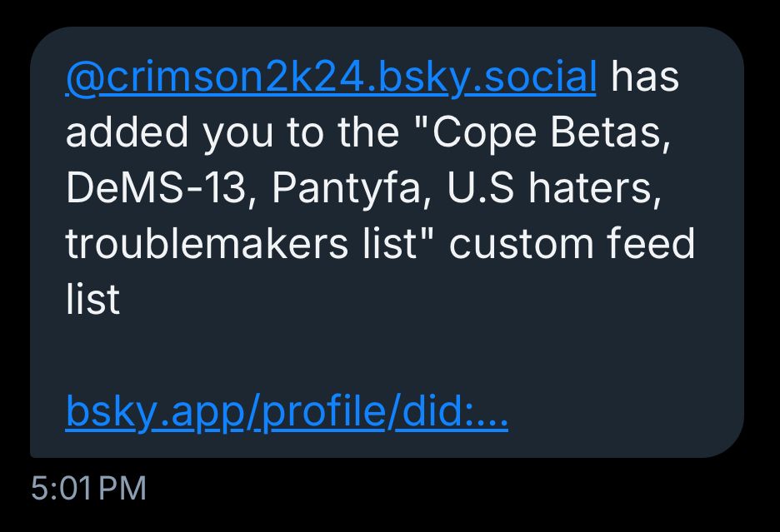Screen dimensions: 780x532
Task: Click the "list"" word ending the quoted name
Action: click(399, 244)
